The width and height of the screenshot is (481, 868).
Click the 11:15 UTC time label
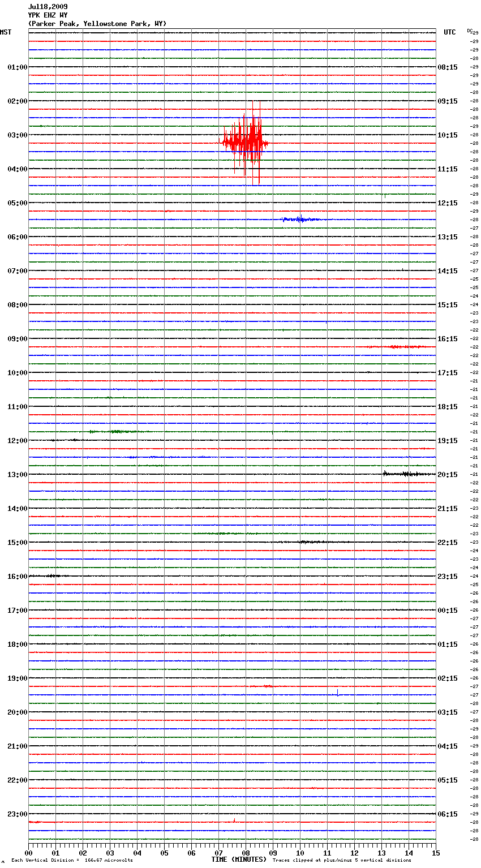tap(448, 169)
